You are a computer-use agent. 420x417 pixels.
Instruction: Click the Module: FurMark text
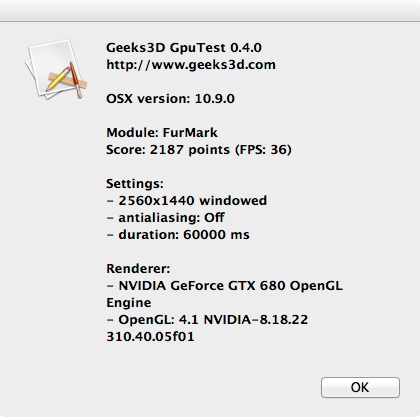tap(162, 133)
